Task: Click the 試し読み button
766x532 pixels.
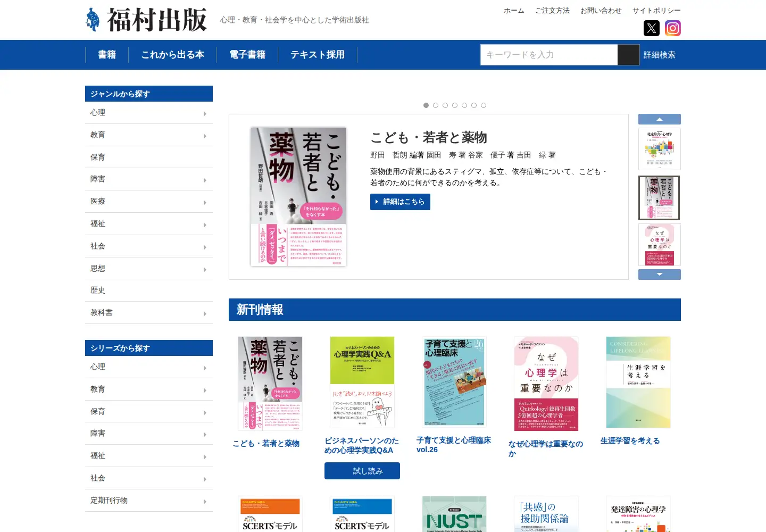Action: [362, 471]
